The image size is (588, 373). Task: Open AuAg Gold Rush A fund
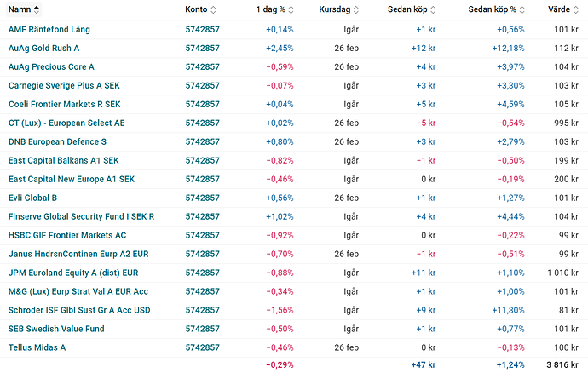click(x=43, y=48)
